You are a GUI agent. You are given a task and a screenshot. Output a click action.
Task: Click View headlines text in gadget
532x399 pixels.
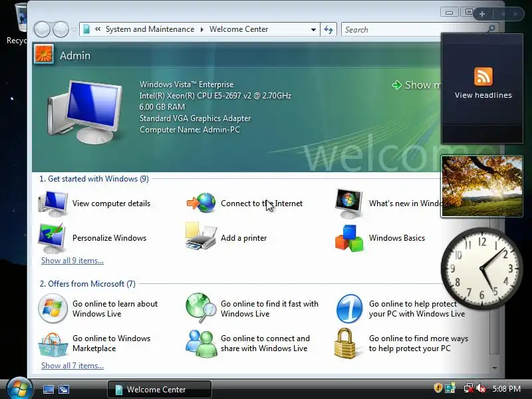[483, 95]
